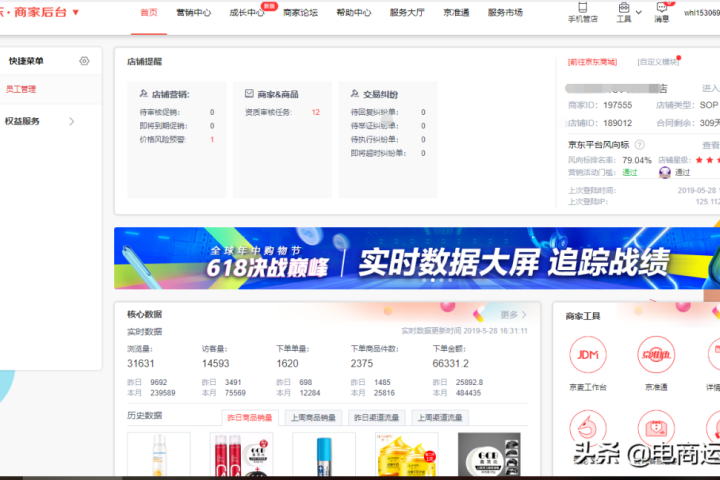Click the 商家ID value 197555
720x480 pixels.
coord(618,105)
